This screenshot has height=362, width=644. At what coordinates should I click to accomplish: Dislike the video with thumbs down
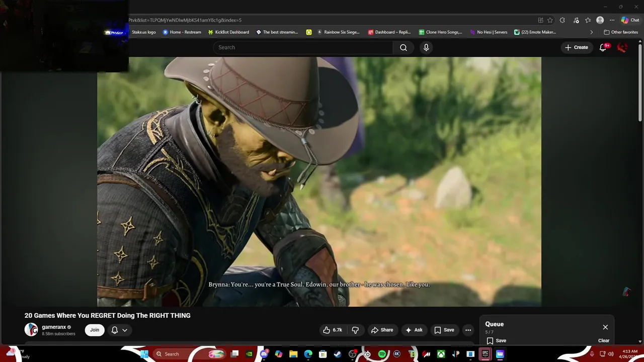(x=355, y=330)
